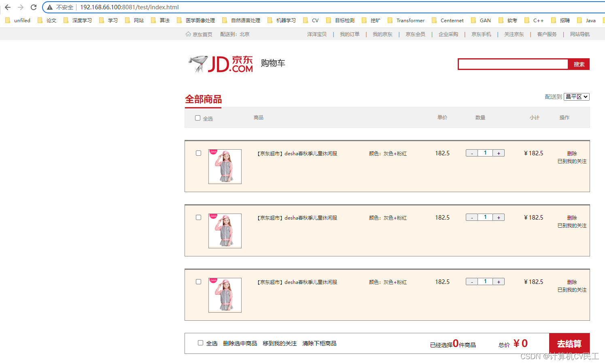Open 客户服务 in the top navigation
605x364 pixels.
tap(547, 34)
